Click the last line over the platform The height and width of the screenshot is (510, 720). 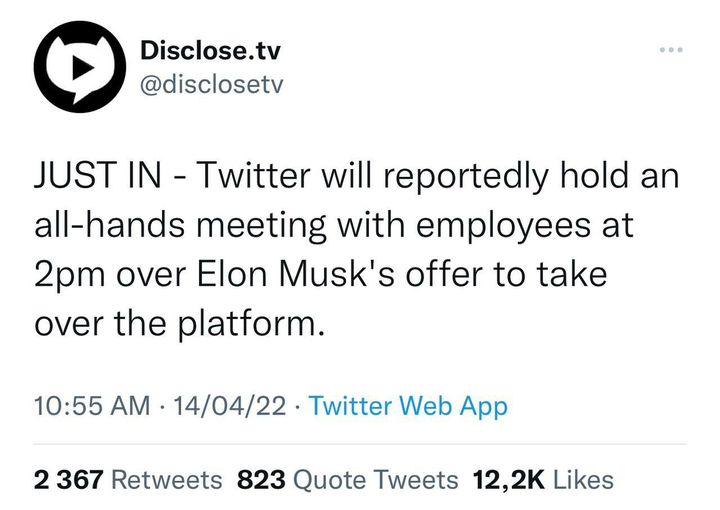coord(176,324)
